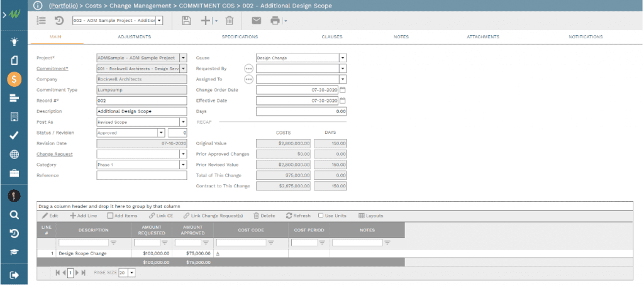Open the checkmark sidebar icon
Screen dimensions: 644x286
click(x=14, y=136)
